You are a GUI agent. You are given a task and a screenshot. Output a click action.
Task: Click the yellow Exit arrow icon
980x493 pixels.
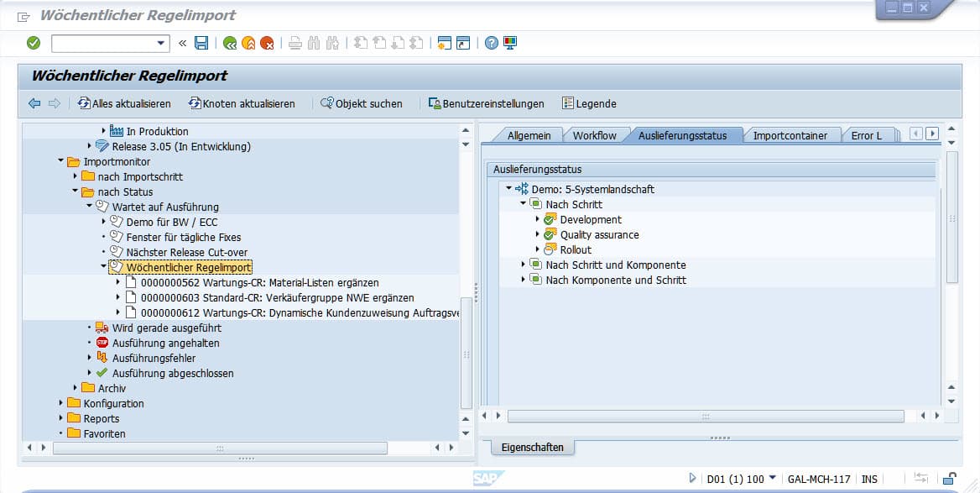coord(249,42)
